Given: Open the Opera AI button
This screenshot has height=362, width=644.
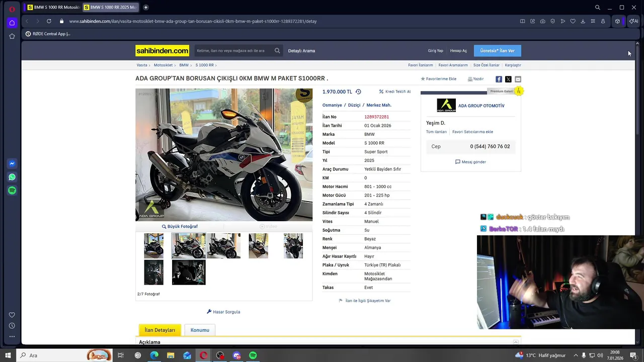Looking at the screenshot, I should click(x=633, y=21).
